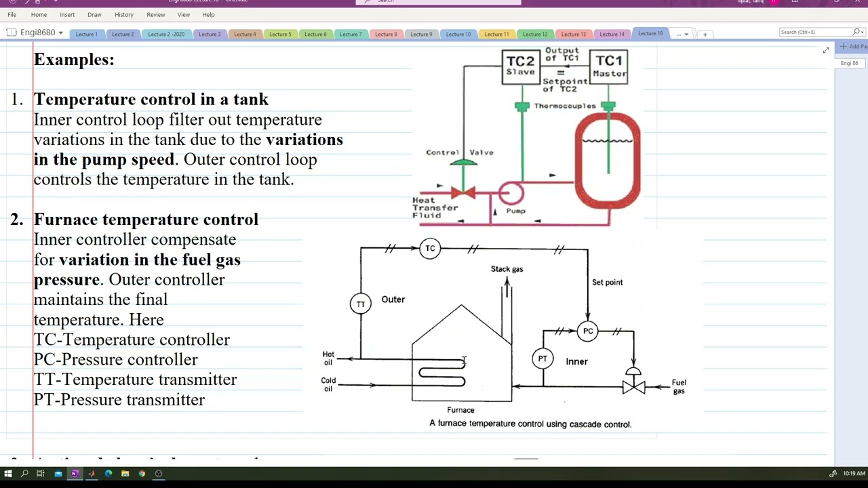Image resolution: width=868 pixels, height=488 pixels.
Task: Open the Windows Start menu
Action: [x=8, y=474]
